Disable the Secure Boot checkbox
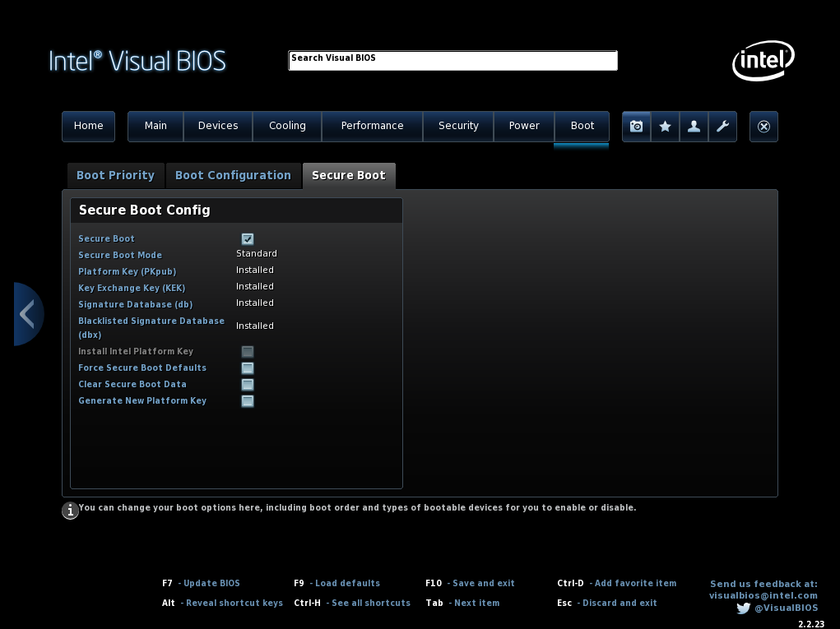The image size is (840, 629). pos(248,239)
